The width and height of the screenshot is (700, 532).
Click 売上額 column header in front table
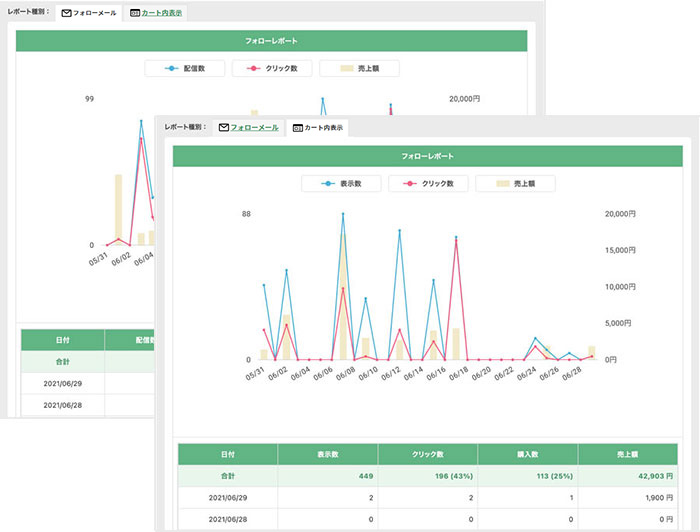(628, 454)
